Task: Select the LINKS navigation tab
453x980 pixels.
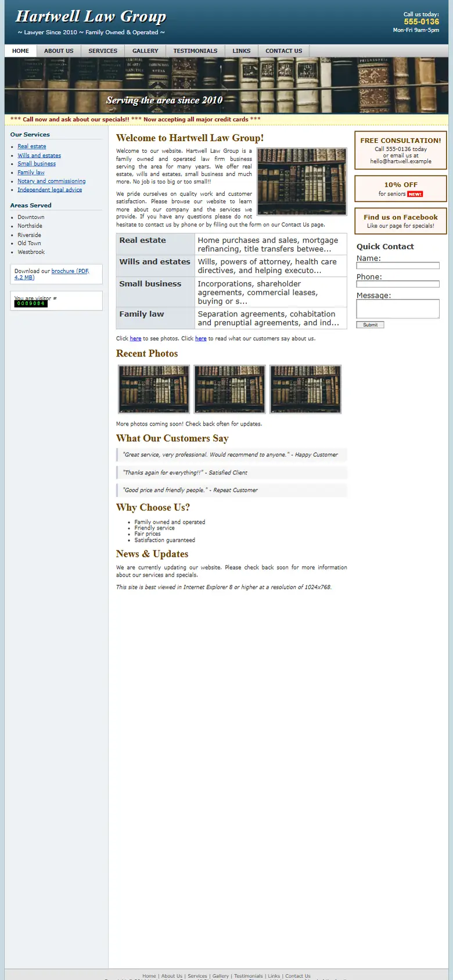Action: click(x=242, y=51)
